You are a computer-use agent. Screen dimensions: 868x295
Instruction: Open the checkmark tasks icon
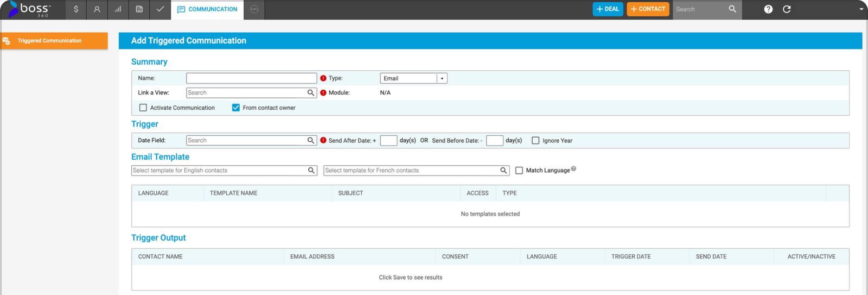[x=160, y=9]
